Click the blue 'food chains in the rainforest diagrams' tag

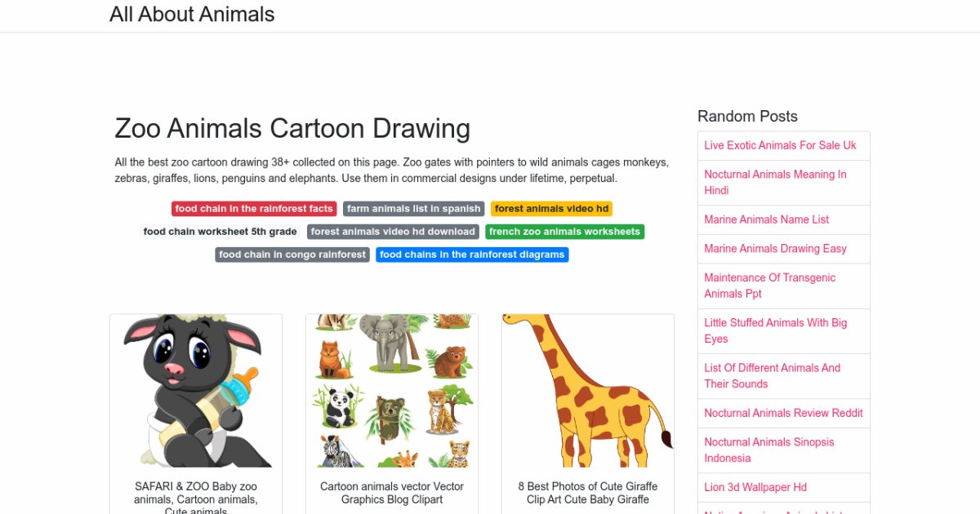472,255
